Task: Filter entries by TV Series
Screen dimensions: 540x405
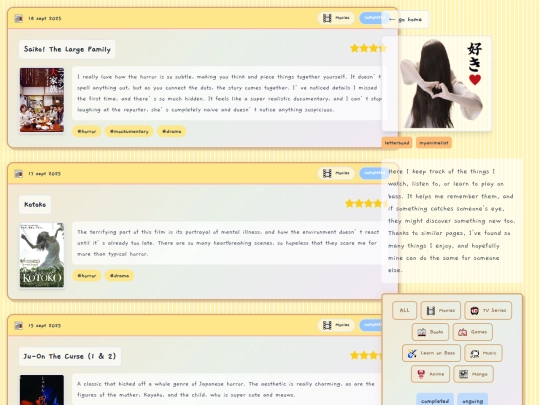Action: [x=488, y=310]
